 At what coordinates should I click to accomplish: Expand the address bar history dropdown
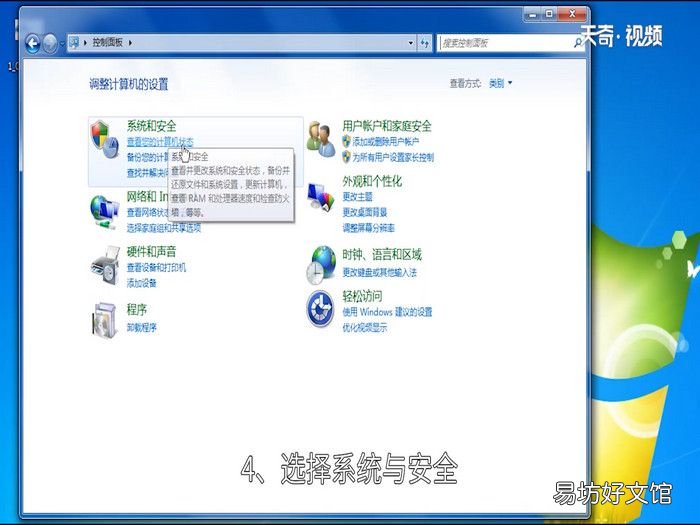(x=411, y=43)
